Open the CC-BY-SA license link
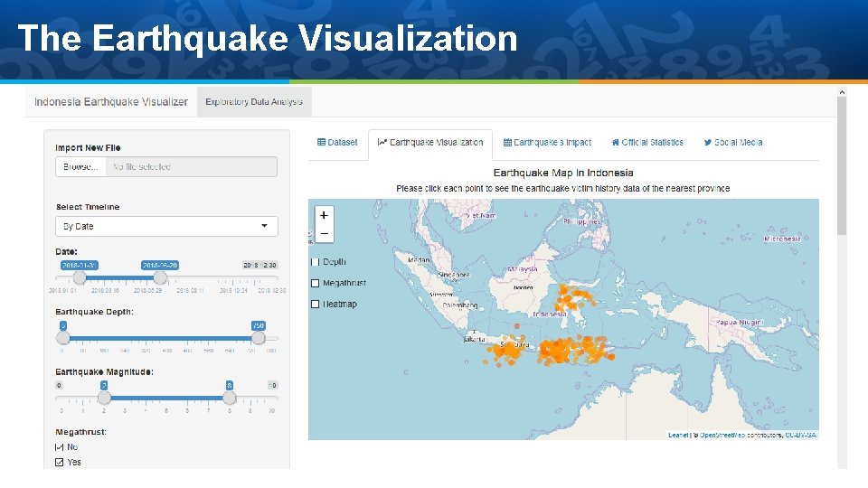868x488 pixels. tap(800, 436)
